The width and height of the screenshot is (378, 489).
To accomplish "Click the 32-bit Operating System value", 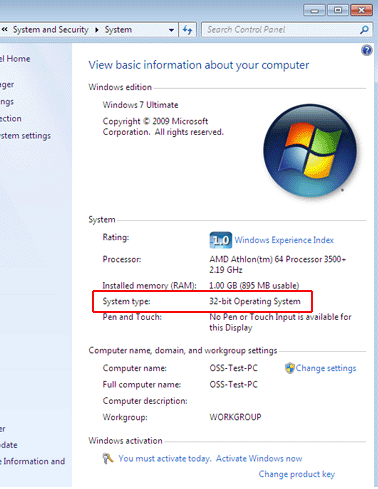I will coord(255,301).
